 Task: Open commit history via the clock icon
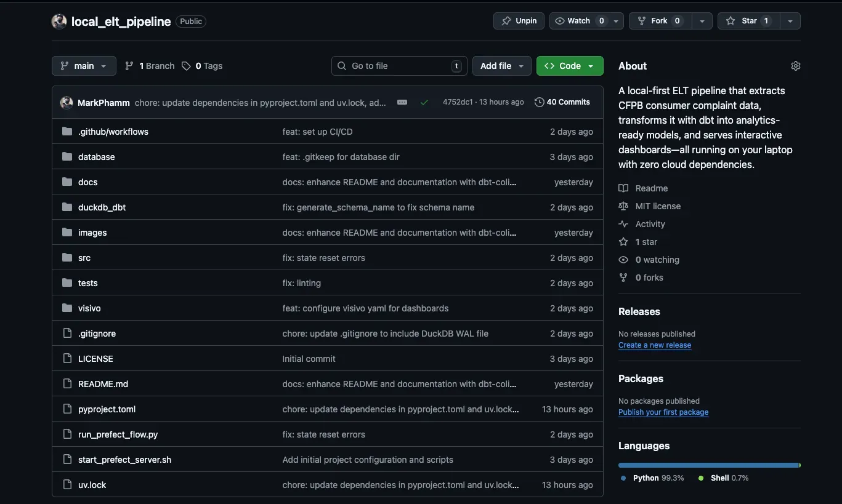538,102
